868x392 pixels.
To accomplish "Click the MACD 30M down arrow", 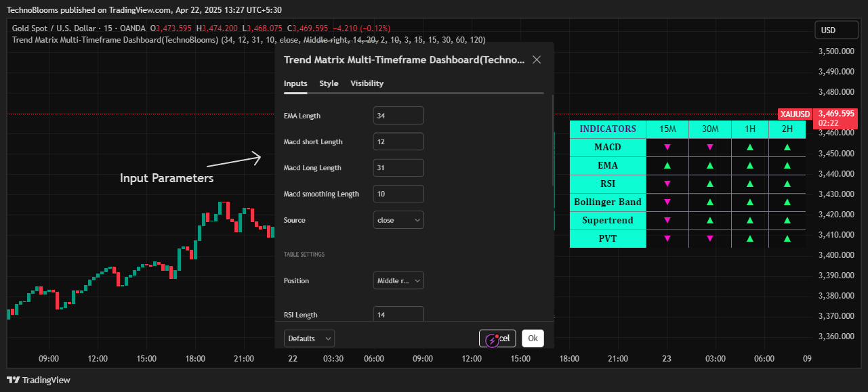I will pos(710,147).
